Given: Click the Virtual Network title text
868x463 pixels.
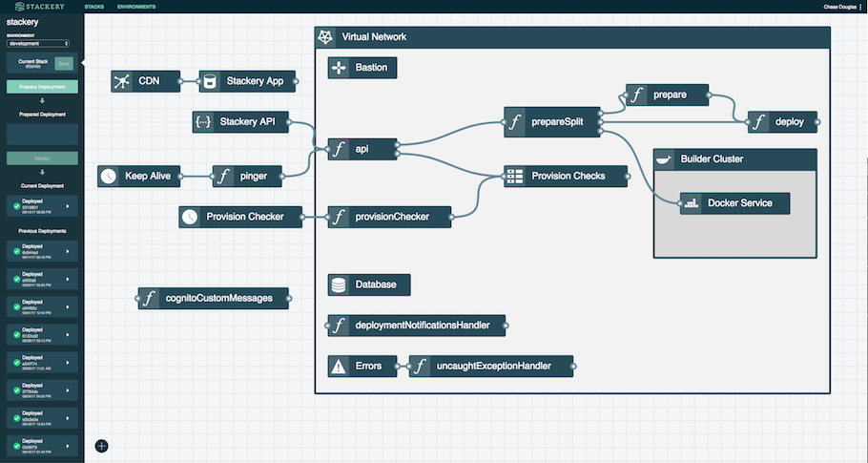Looking at the screenshot, I should coord(374,37).
